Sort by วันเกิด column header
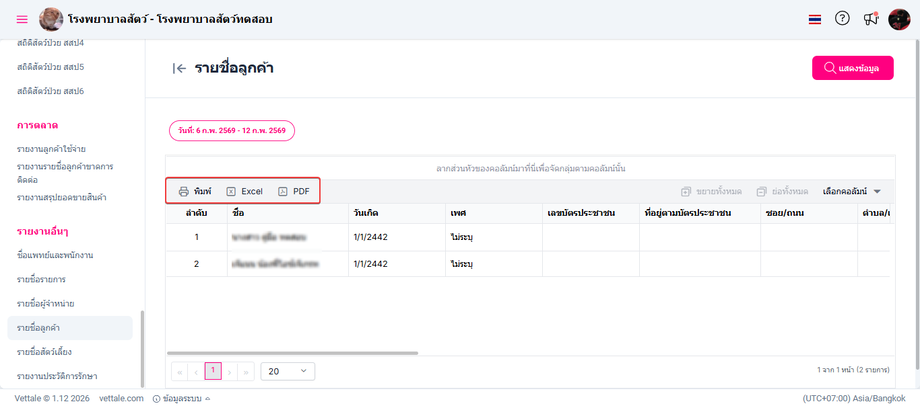Image resolution: width=920 pixels, height=408 pixels. pos(397,213)
